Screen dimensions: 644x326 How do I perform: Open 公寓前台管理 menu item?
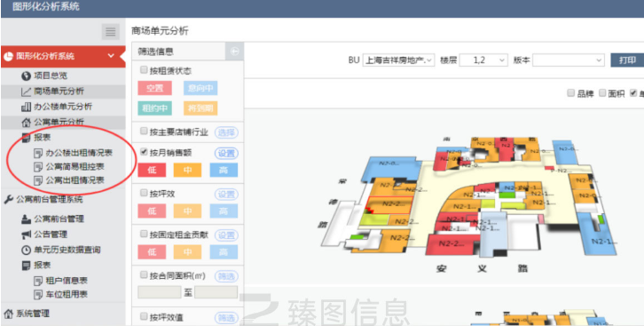pos(59,219)
